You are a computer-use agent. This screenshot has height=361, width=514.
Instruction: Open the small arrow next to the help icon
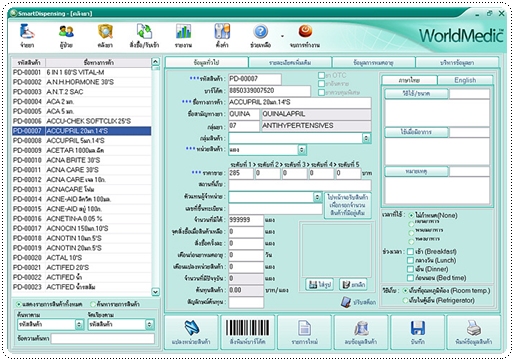tap(282, 36)
